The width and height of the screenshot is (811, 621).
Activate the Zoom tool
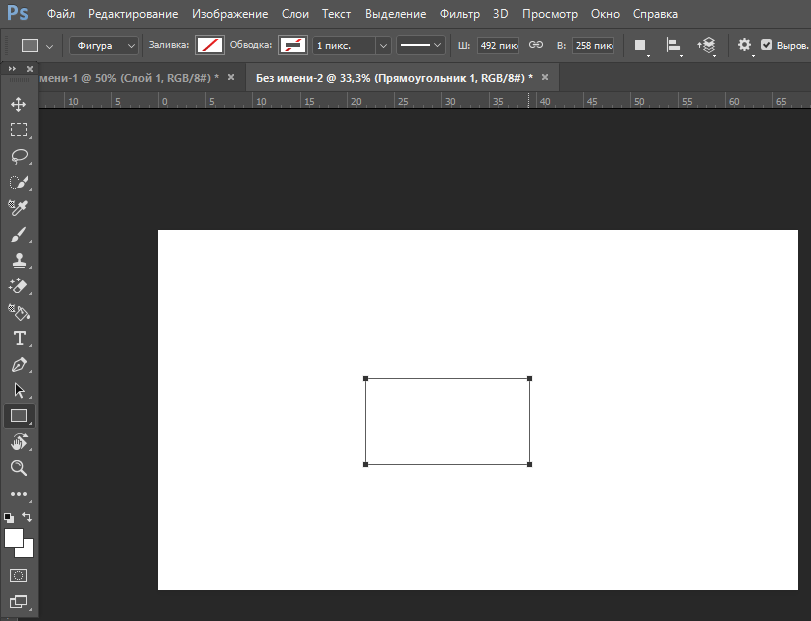[18, 468]
